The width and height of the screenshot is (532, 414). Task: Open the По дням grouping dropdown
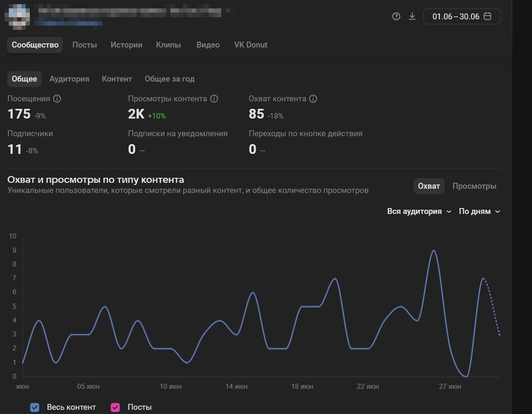(x=479, y=211)
